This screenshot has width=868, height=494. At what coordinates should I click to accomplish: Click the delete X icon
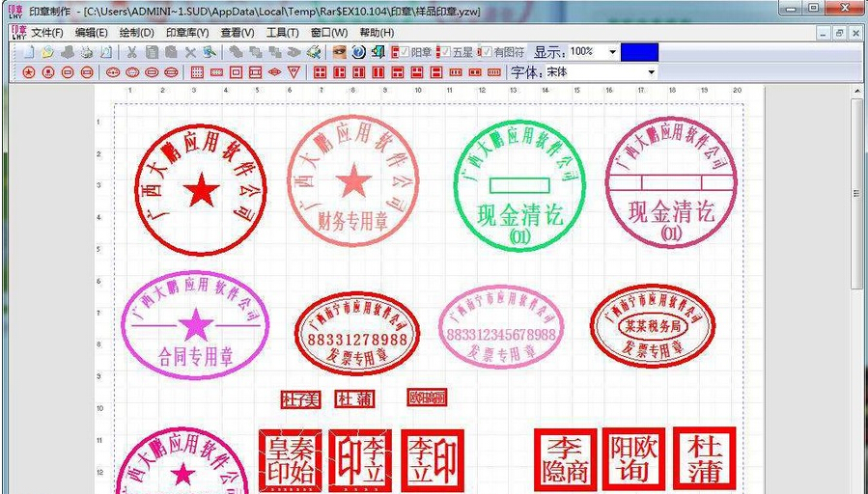pyautogui.click(x=190, y=52)
